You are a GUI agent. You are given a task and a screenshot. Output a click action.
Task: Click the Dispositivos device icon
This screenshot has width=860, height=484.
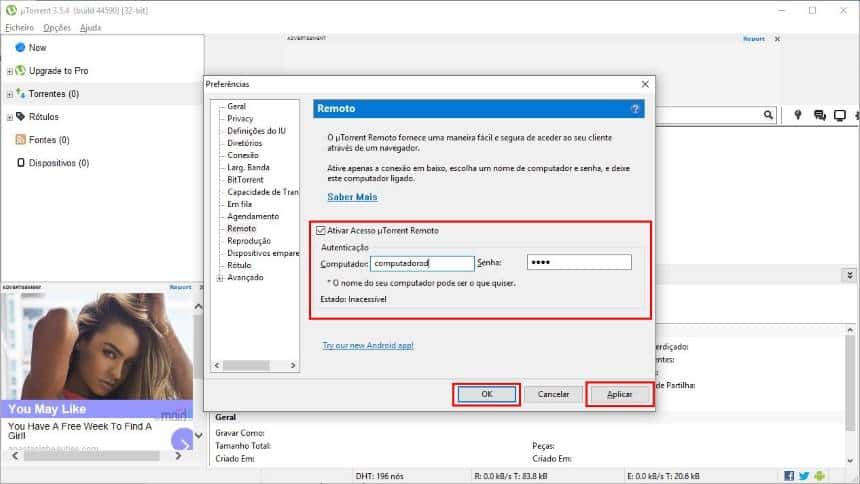(x=21, y=162)
